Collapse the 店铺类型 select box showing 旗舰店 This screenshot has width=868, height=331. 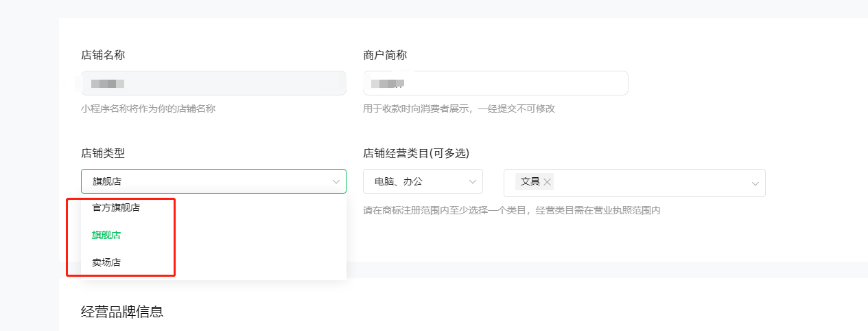coord(213,181)
